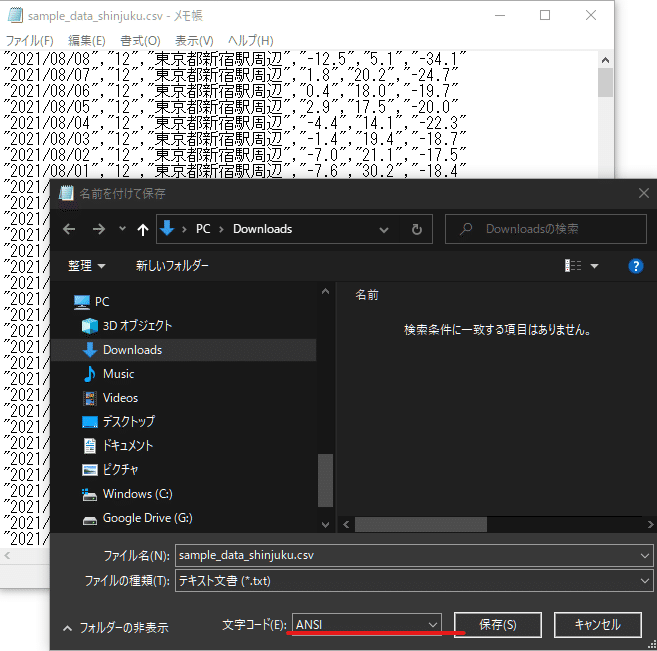Click the Notepad title bar icon

[x=15, y=16]
